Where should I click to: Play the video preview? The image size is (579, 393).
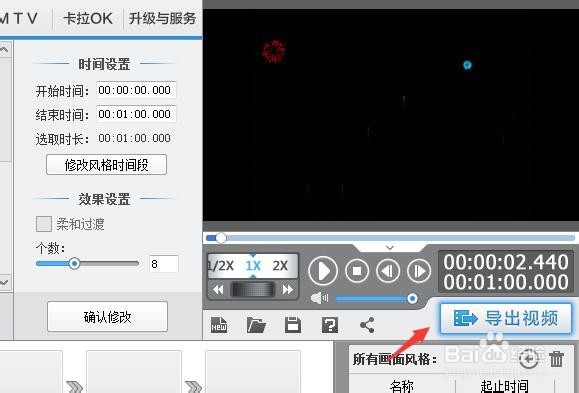pyautogui.click(x=323, y=271)
